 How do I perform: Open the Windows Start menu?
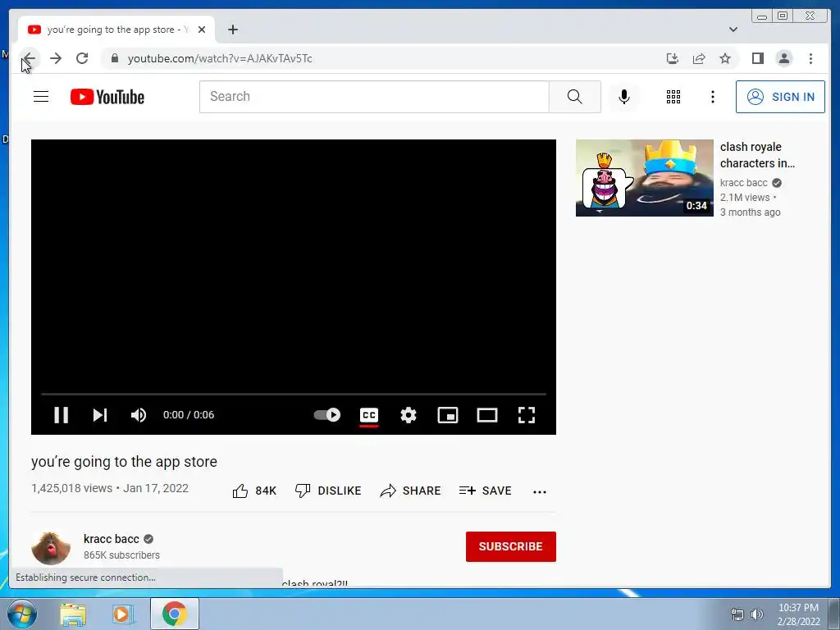pyautogui.click(x=21, y=614)
